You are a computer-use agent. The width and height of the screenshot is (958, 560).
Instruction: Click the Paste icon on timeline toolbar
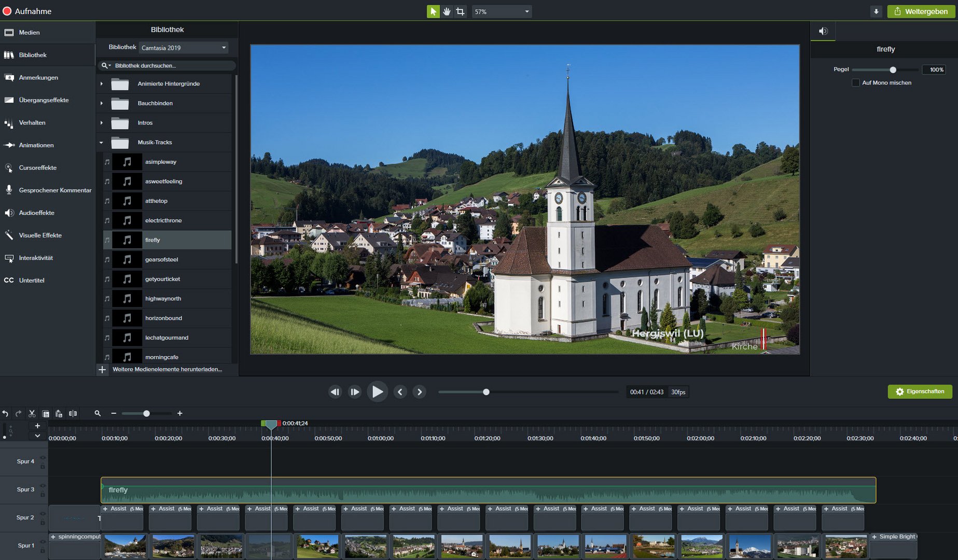pyautogui.click(x=59, y=413)
